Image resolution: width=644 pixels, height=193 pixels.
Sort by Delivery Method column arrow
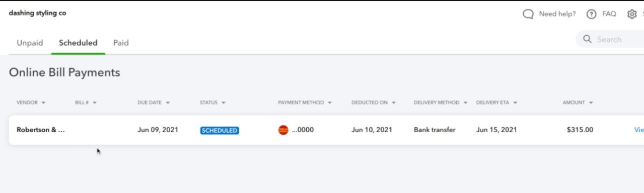pos(466,103)
